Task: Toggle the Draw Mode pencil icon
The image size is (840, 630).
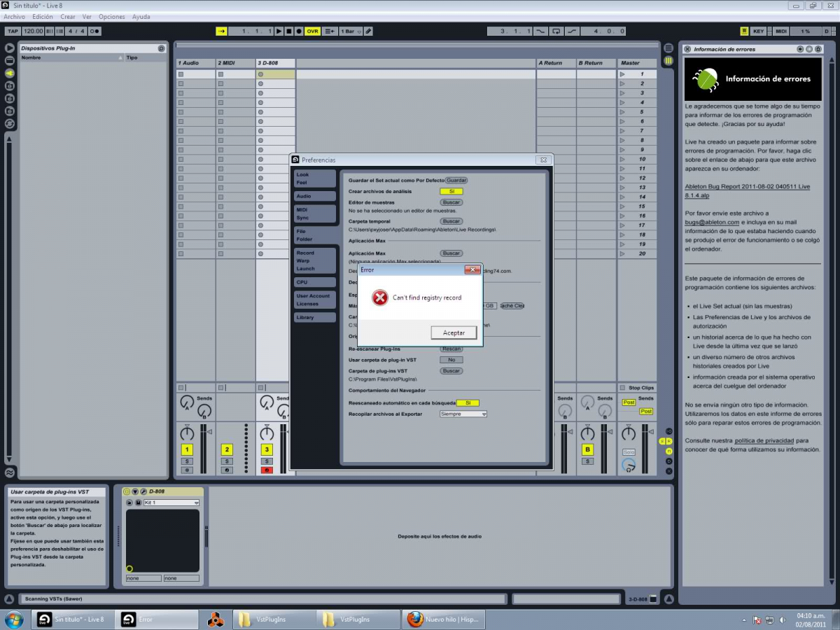Action: tap(369, 31)
